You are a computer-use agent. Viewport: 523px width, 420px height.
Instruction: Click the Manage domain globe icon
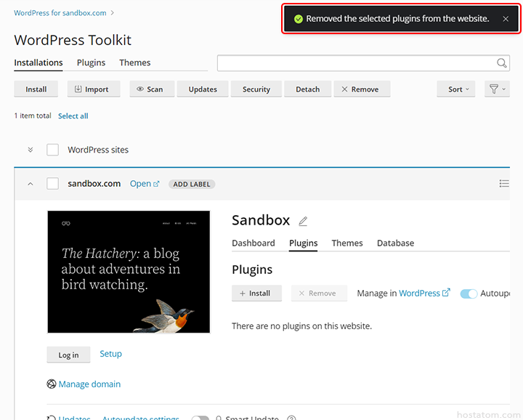(x=52, y=384)
